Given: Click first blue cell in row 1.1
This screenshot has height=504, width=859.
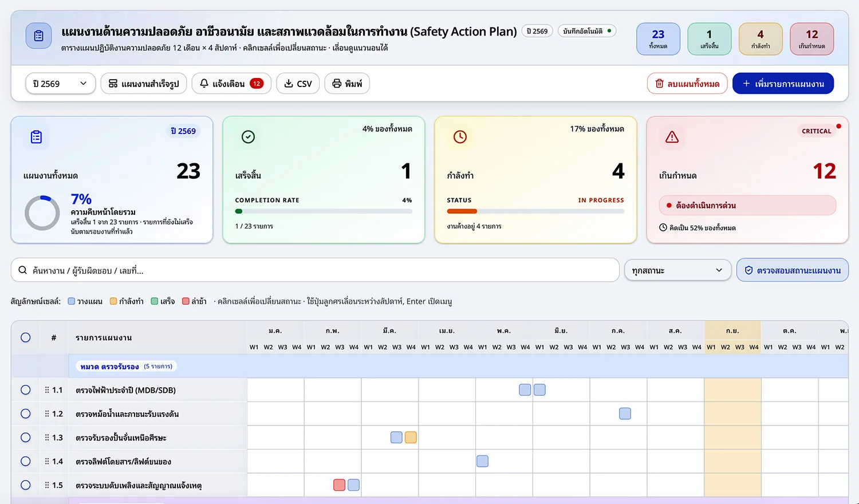Looking at the screenshot, I should point(525,390).
